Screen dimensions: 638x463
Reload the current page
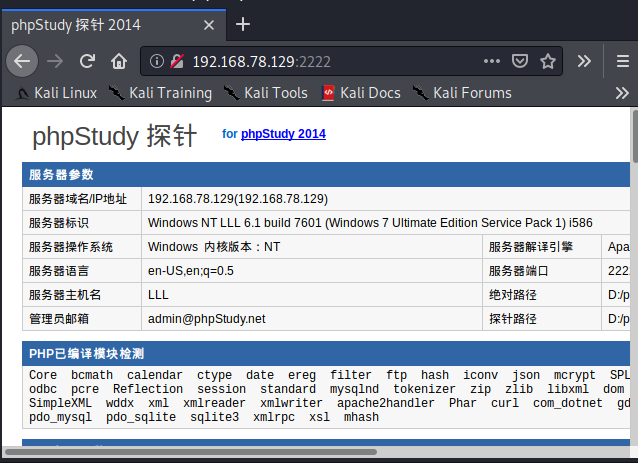coord(87,61)
